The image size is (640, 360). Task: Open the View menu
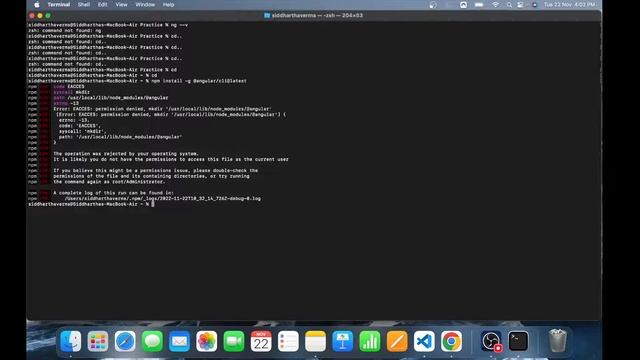(x=121, y=5)
